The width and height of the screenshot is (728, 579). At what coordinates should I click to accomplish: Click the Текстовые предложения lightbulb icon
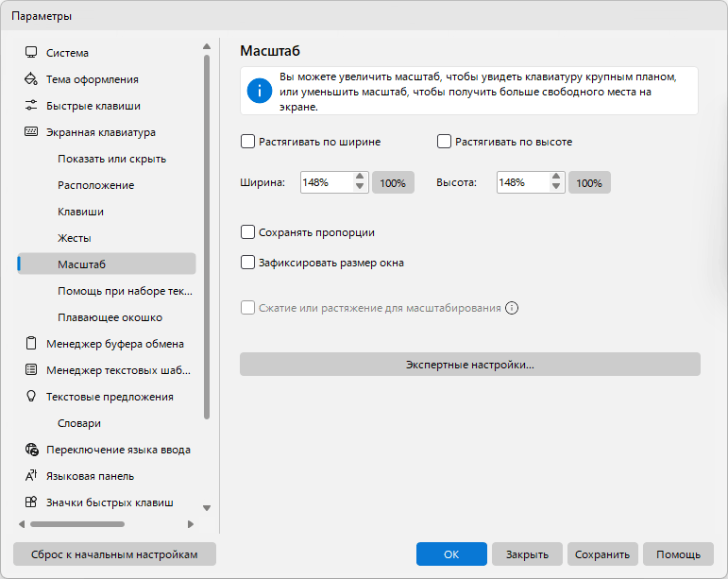(31, 397)
